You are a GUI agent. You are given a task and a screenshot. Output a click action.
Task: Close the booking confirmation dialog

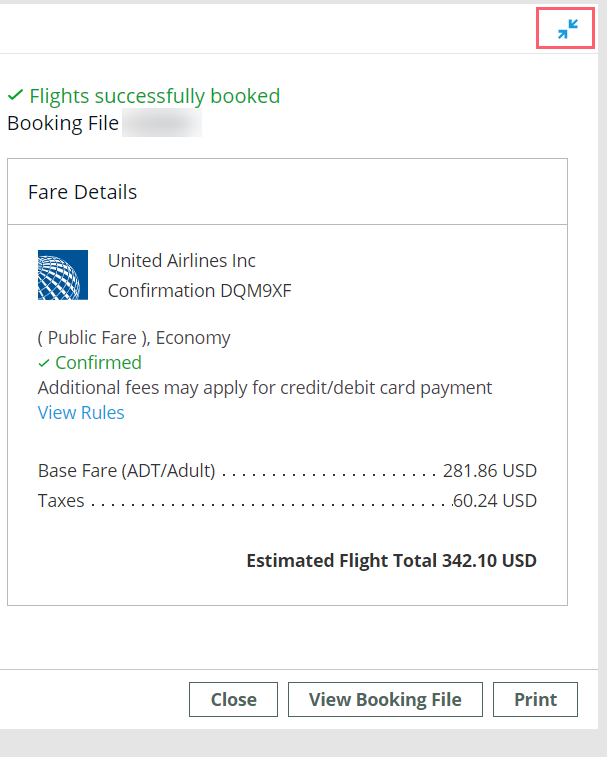(x=233, y=699)
